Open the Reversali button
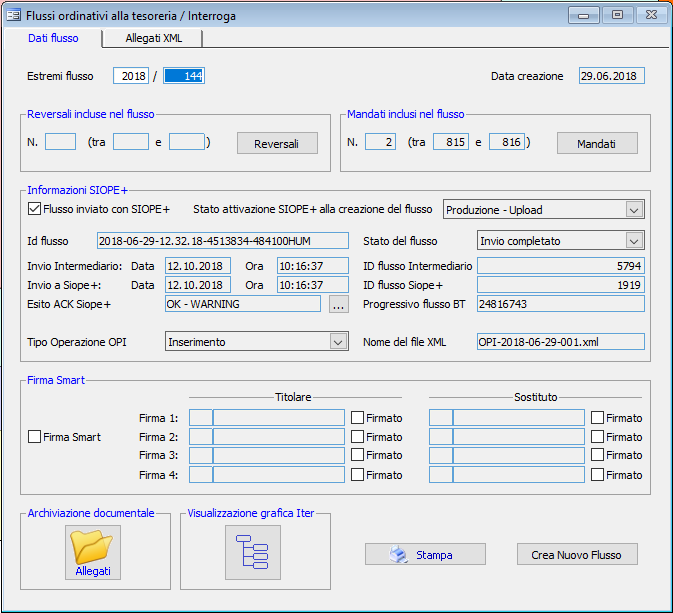 (277, 143)
